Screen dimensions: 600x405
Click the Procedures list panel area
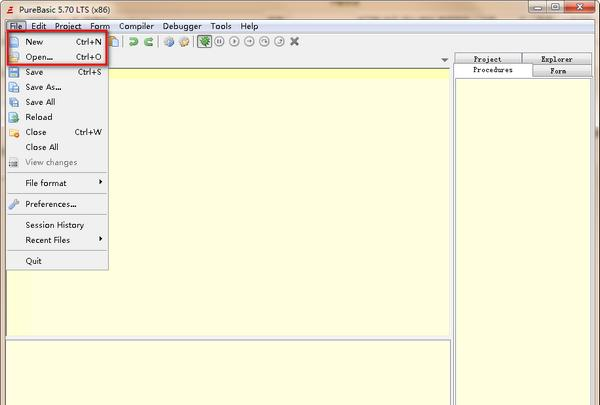pos(523,241)
